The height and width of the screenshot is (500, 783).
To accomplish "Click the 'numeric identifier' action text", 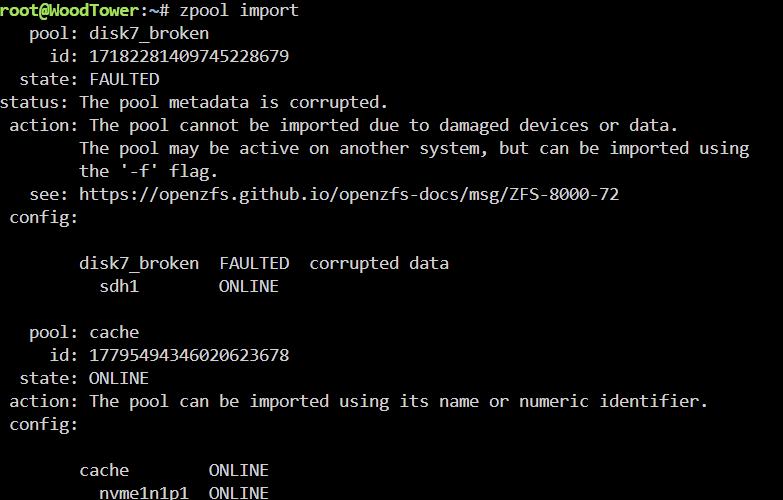I will [613, 401].
